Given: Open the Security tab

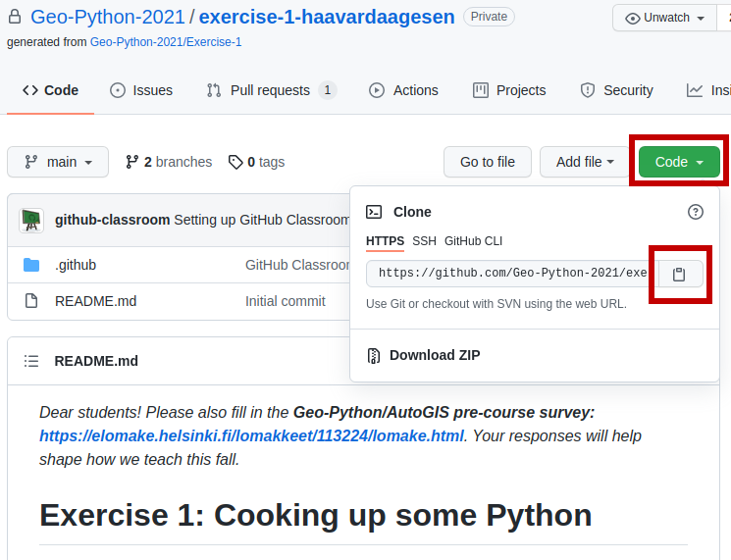Looking at the screenshot, I should (616, 90).
